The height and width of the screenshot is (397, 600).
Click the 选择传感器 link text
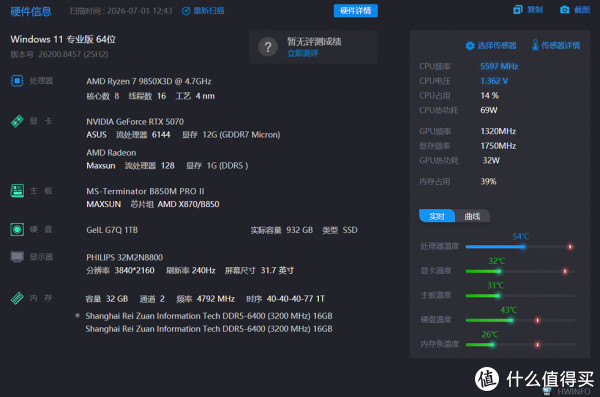(x=497, y=46)
